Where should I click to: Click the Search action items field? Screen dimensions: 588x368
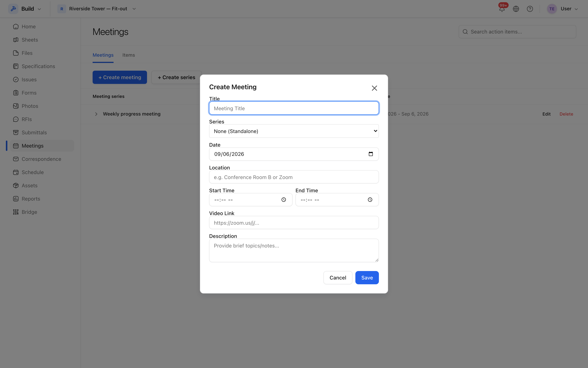tap(517, 32)
